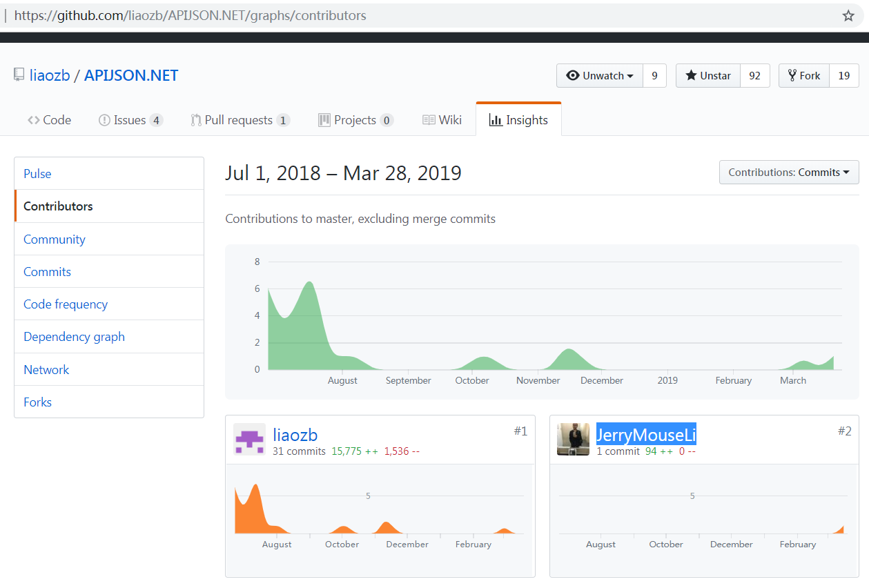Open Dependency graph in the sidebar
This screenshot has width=869, height=588.
[x=109, y=337]
